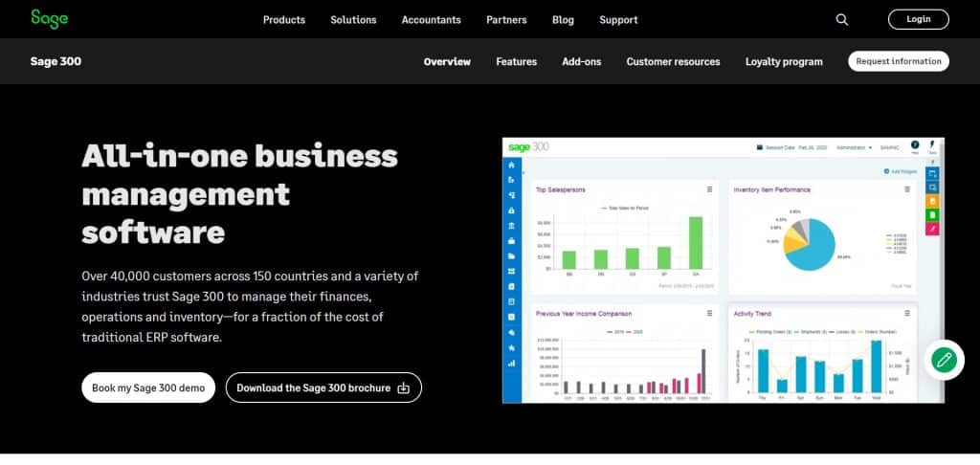Open the site search magnifier icon
980x465 pixels.
[842, 19]
